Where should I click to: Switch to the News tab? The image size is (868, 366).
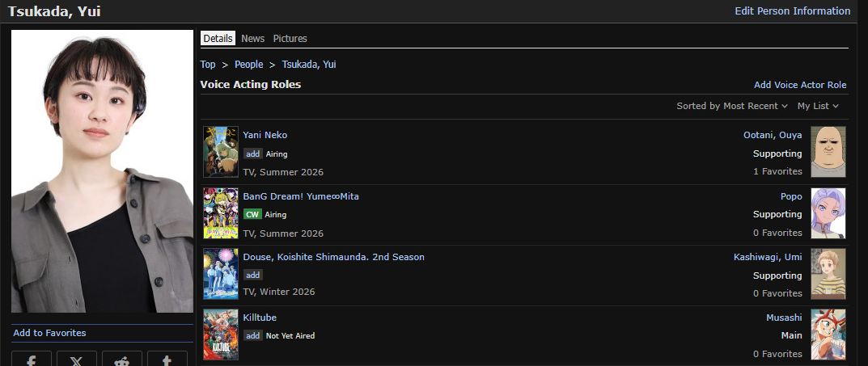(253, 38)
